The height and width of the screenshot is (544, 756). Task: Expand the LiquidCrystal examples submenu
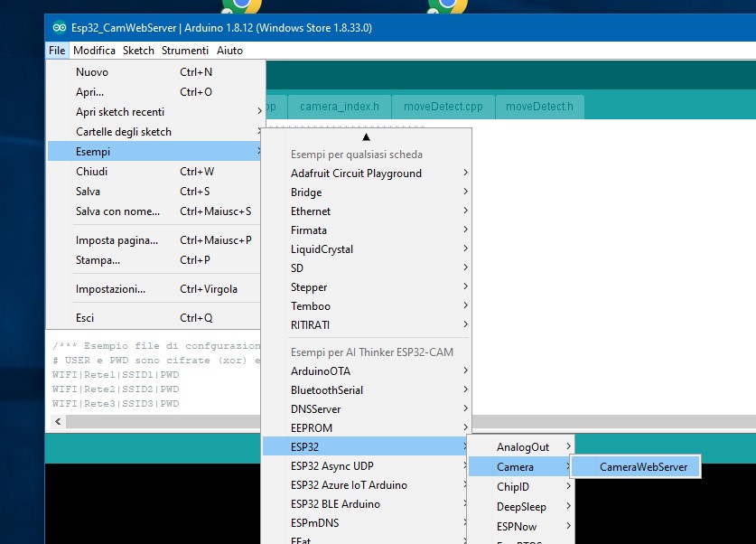tap(367, 249)
